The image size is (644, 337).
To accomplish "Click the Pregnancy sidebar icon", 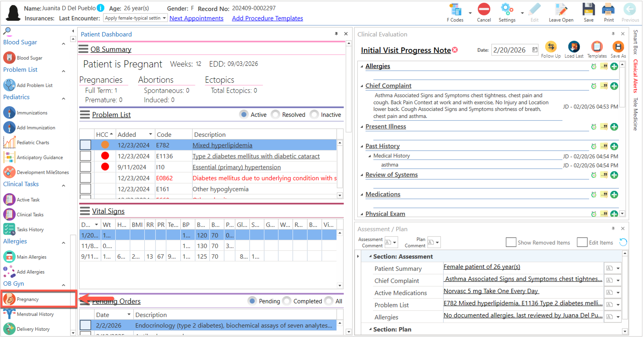I will coord(9,299).
